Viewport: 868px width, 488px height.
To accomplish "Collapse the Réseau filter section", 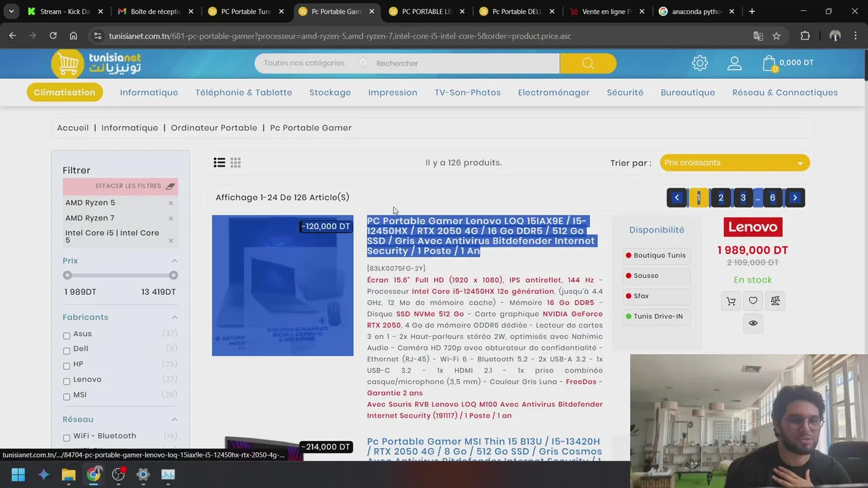I will [174, 420].
